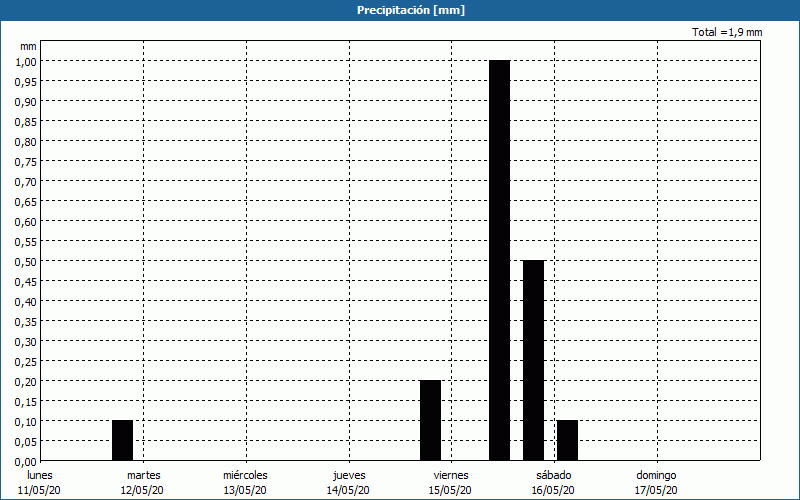Image resolution: width=800 pixels, height=500 pixels.
Task: Click the 0,20 mm bar before viernes
Action: coord(430,420)
